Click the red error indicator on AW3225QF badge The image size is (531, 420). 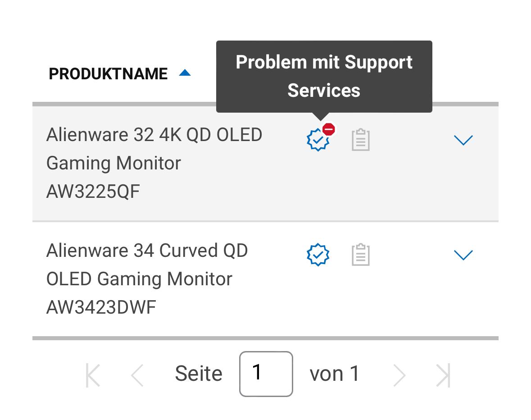[x=328, y=129]
